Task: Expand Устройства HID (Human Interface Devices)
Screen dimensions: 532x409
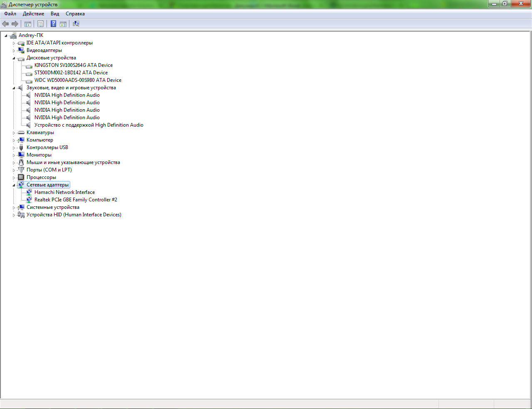Action: [14, 215]
